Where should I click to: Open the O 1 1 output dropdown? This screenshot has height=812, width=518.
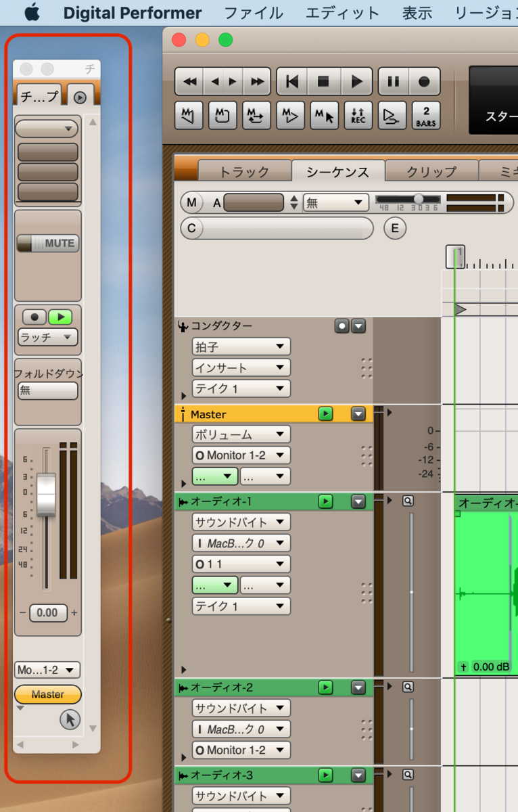click(241, 564)
